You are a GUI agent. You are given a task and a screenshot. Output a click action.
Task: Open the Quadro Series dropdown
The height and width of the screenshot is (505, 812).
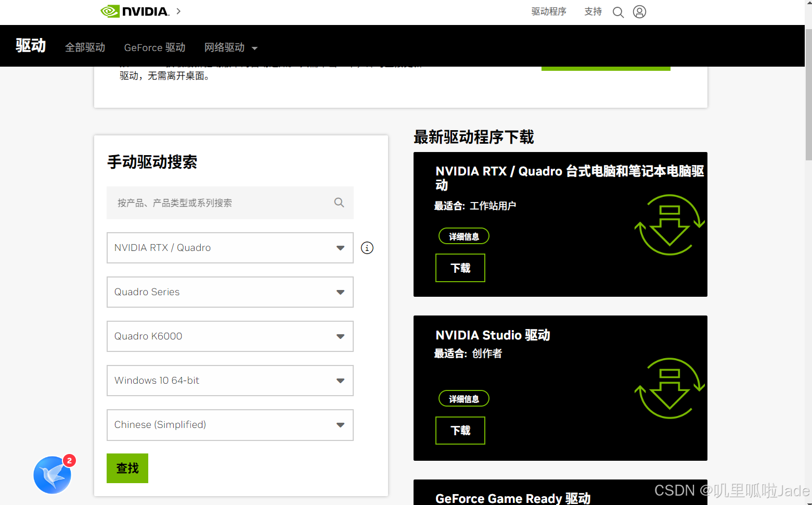click(x=230, y=292)
